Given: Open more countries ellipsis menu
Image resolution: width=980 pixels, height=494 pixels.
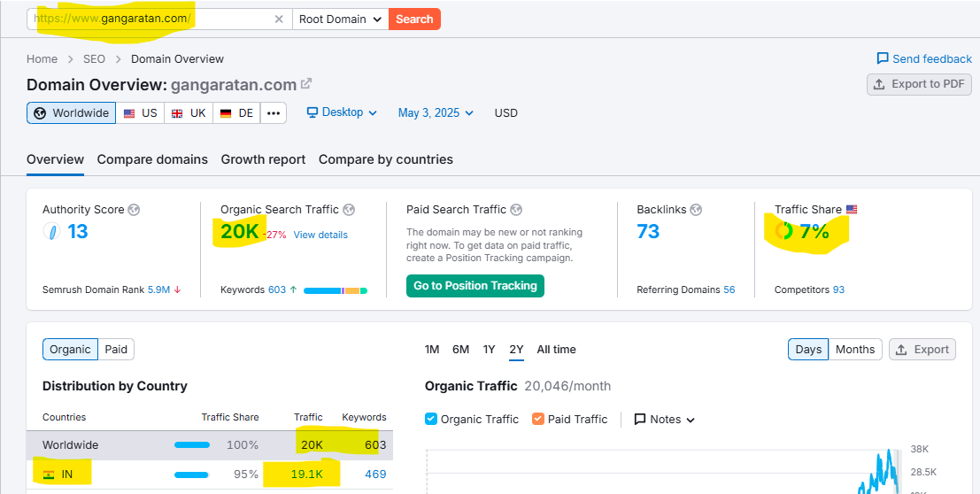Looking at the screenshot, I should pyautogui.click(x=274, y=113).
